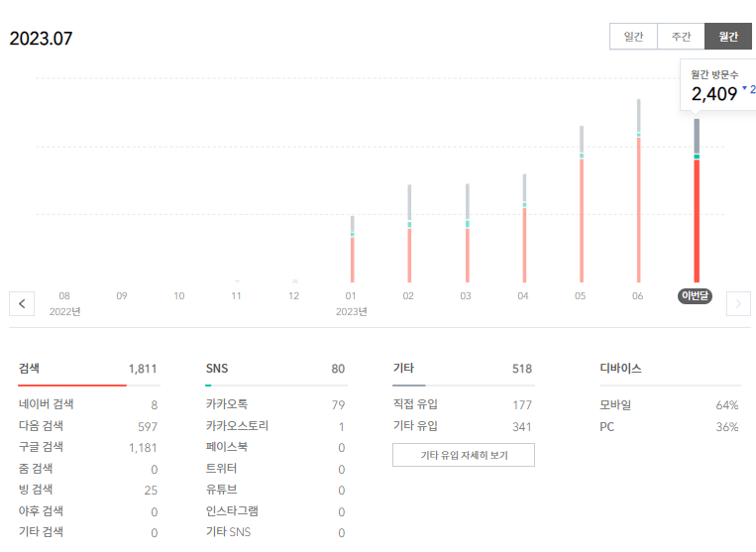Select the 월간 monthly tab

pyautogui.click(x=728, y=36)
